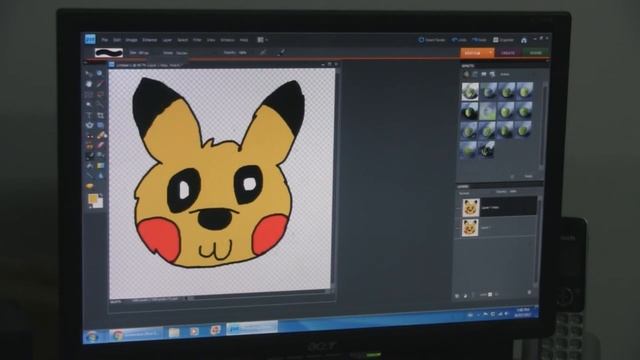Click Apply in Effects panel

pyautogui.click(x=528, y=176)
